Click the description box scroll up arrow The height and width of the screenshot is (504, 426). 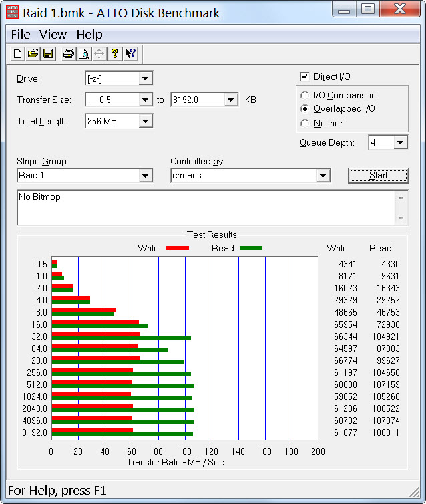pyautogui.click(x=401, y=197)
